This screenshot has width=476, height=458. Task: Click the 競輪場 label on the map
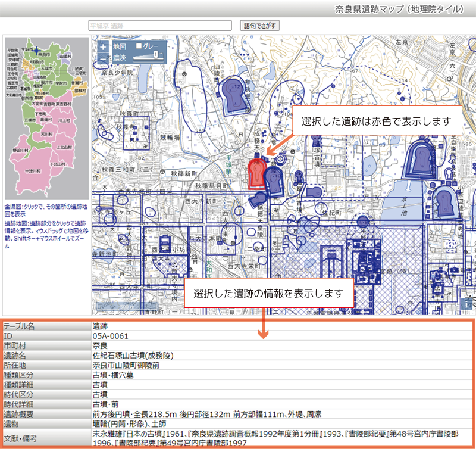coord(170,138)
